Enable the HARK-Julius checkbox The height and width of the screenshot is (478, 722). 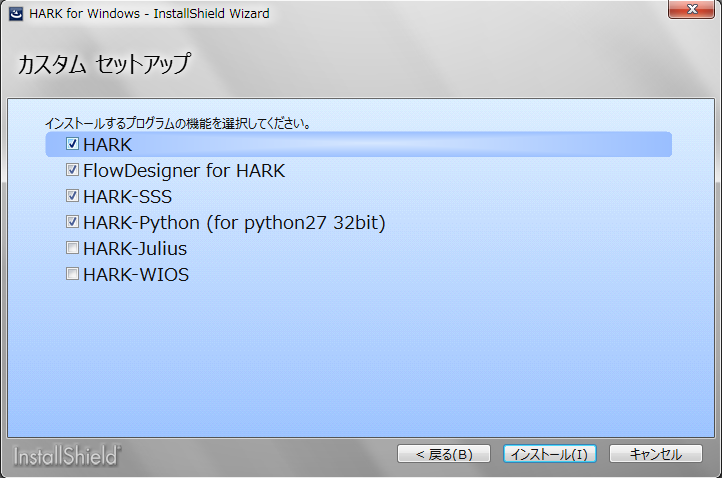[72, 248]
